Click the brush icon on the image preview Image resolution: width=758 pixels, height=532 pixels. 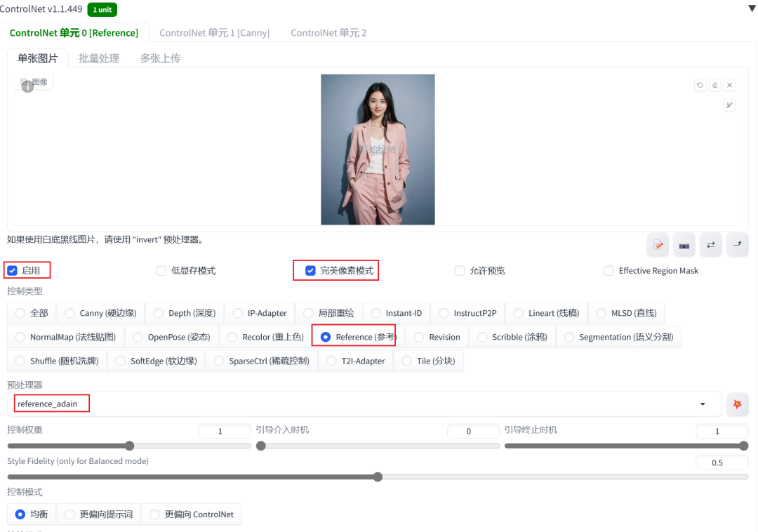pyautogui.click(x=729, y=105)
